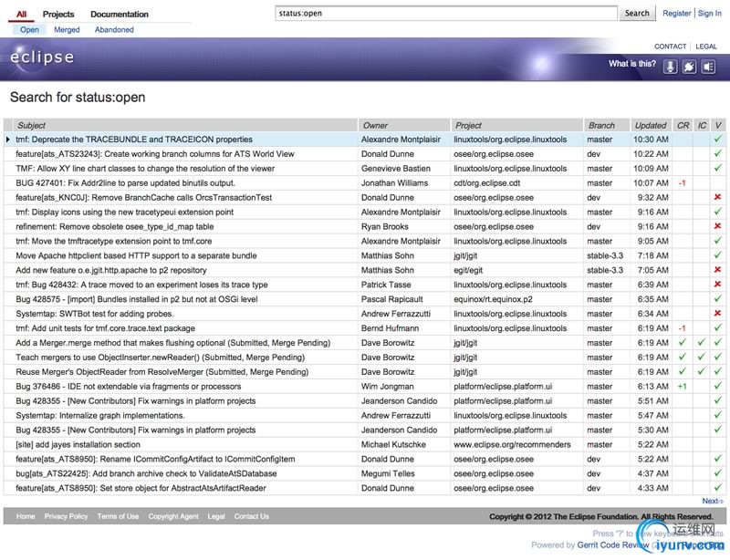The width and height of the screenshot is (730, 560).
Task: Focus the status:open search field
Action: 446,13
